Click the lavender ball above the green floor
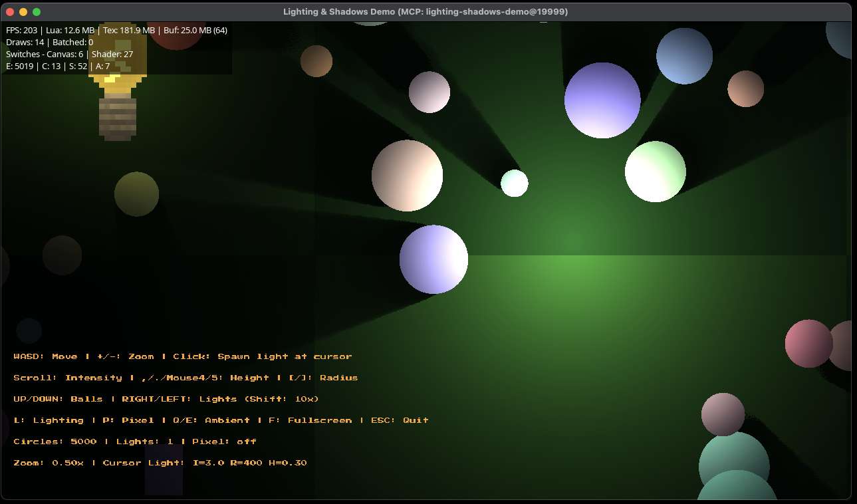857x504 pixels. 433,259
